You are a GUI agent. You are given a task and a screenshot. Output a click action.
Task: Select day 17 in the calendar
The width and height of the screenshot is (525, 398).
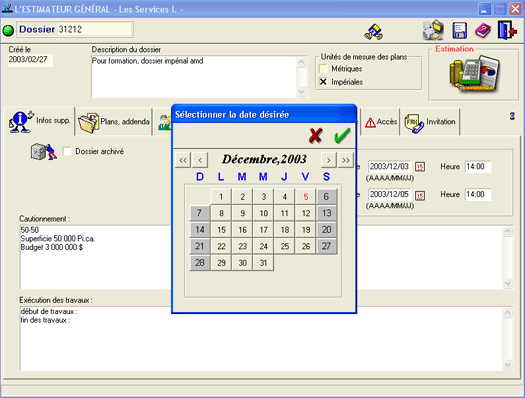click(x=264, y=230)
